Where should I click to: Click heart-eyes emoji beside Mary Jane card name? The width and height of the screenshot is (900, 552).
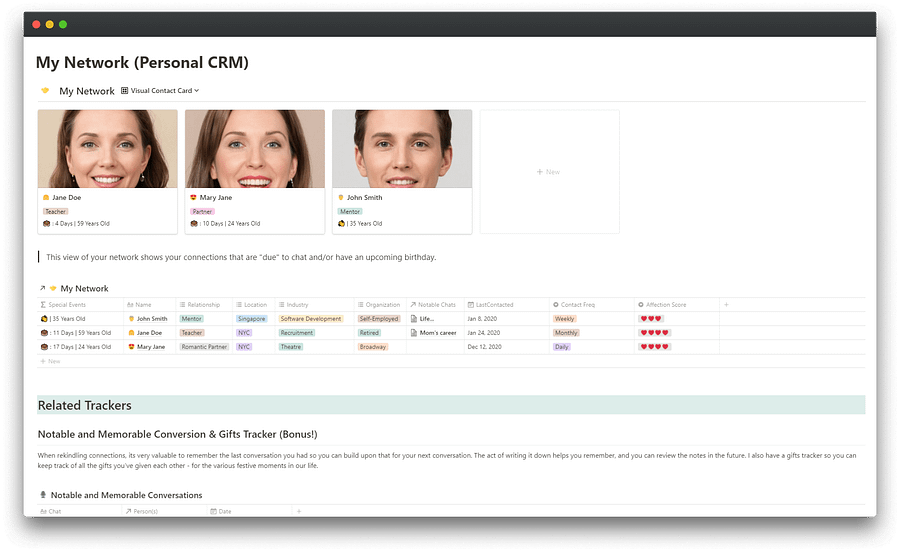(x=193, y=197)
